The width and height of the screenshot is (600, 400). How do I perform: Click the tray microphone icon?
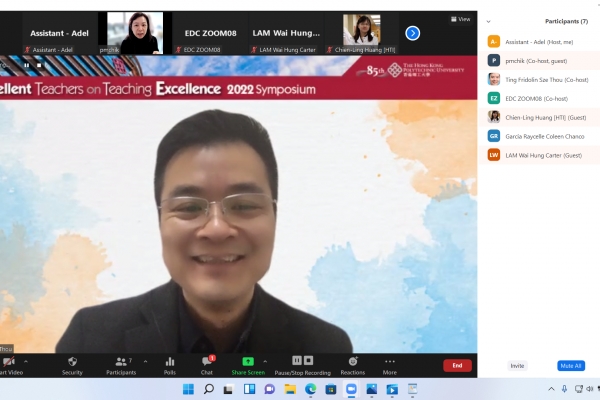pyautogui.click(x=564, y=389)
